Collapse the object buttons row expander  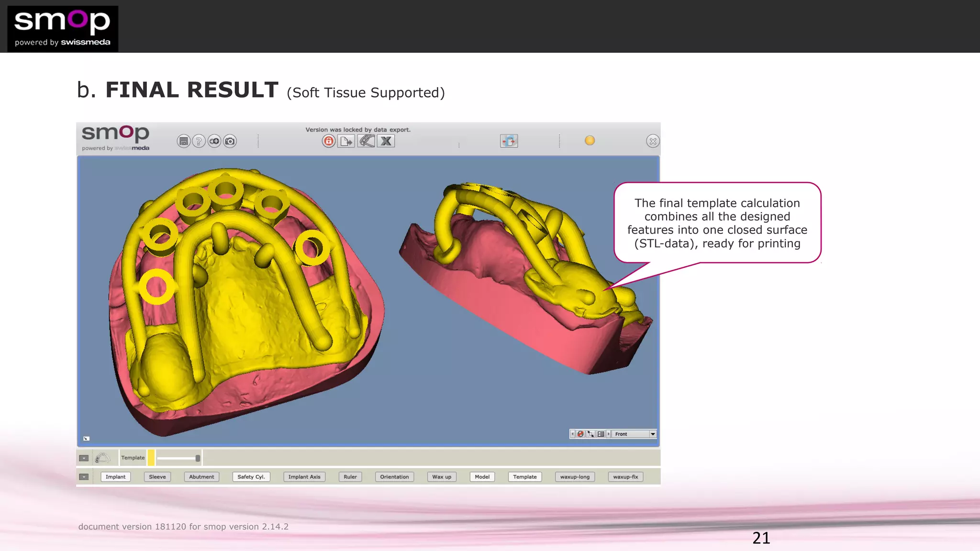click(x=84, y=477)
